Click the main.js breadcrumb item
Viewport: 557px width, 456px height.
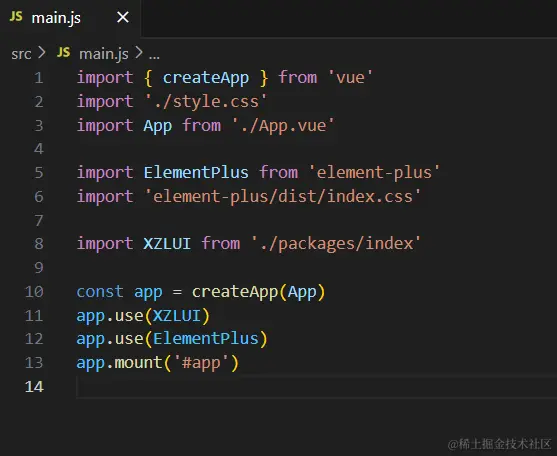(x=104, y=54)
